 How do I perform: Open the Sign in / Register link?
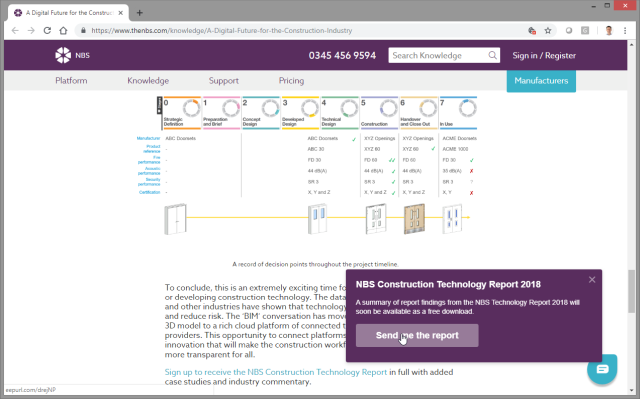click(544, 55)
